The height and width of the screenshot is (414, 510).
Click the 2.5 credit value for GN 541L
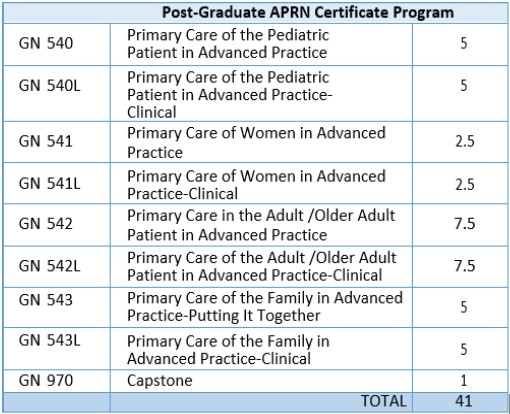(x=465, y=184)
